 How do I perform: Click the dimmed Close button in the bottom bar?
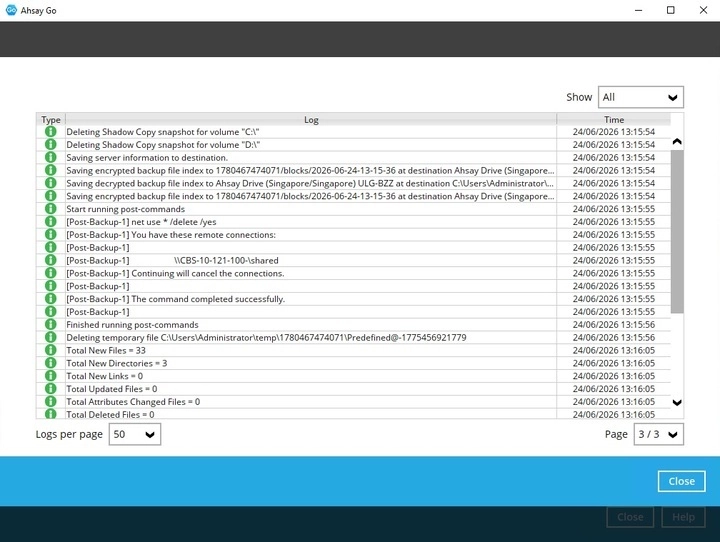pyautogui.click(x=630, y=517)
